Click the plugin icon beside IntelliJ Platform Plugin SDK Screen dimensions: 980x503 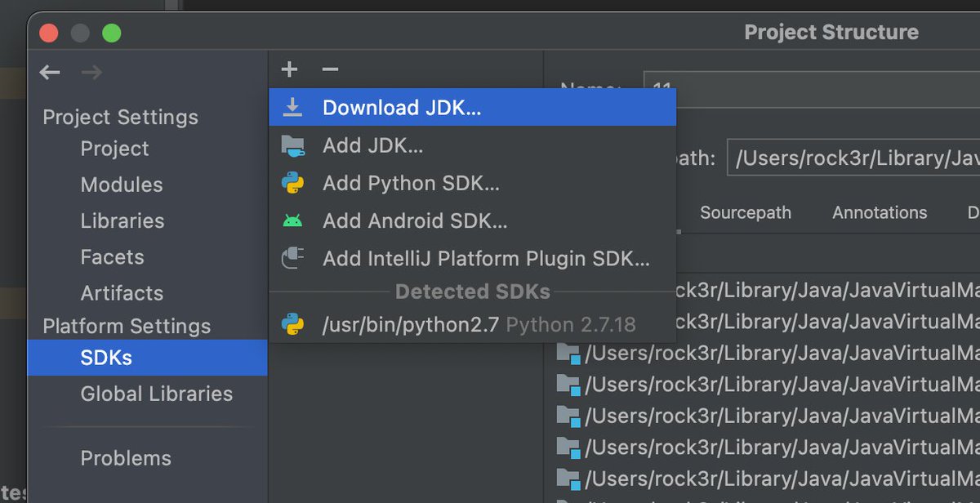(292, 259)
